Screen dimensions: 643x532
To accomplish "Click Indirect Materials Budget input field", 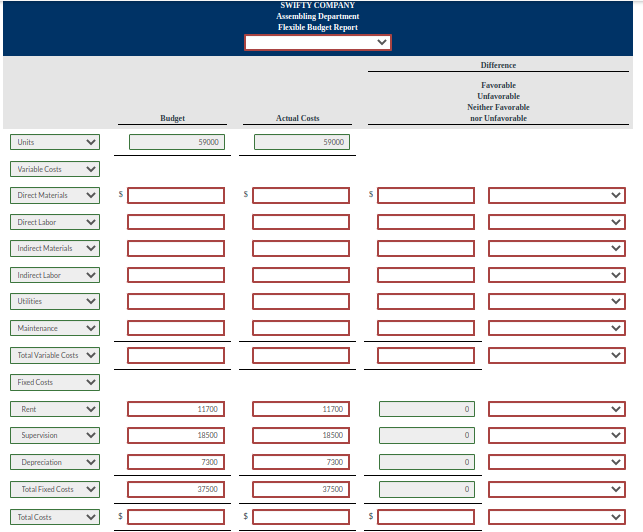I will (x=176, y=249).
